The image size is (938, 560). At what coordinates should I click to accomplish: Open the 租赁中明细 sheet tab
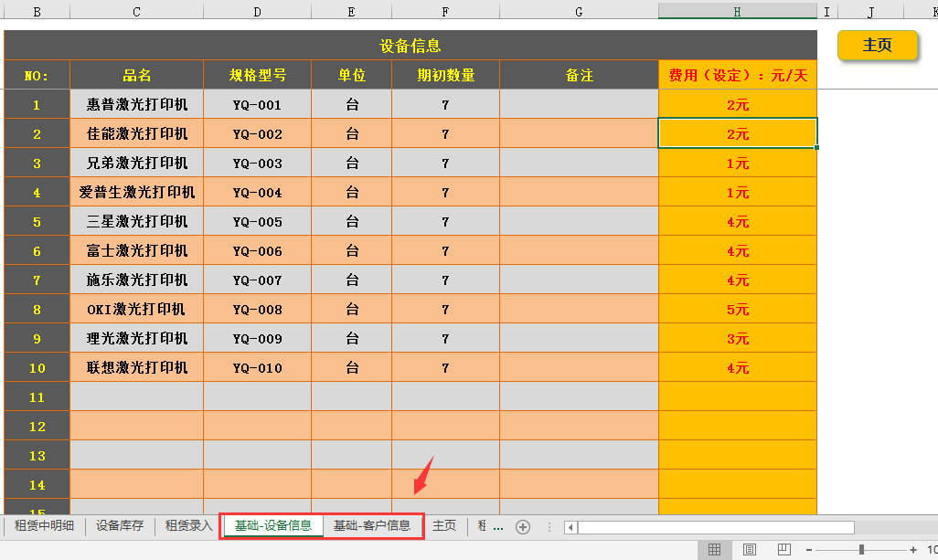[x=44, y=526]
